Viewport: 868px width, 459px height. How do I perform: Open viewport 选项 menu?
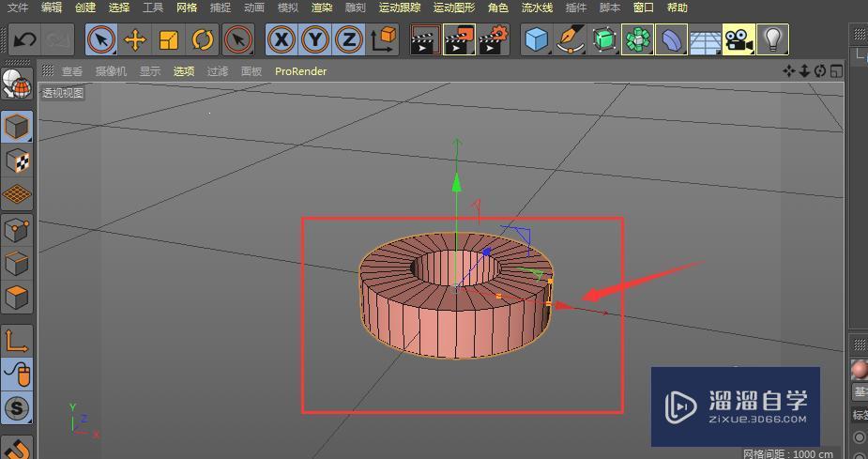pos(184,71)
